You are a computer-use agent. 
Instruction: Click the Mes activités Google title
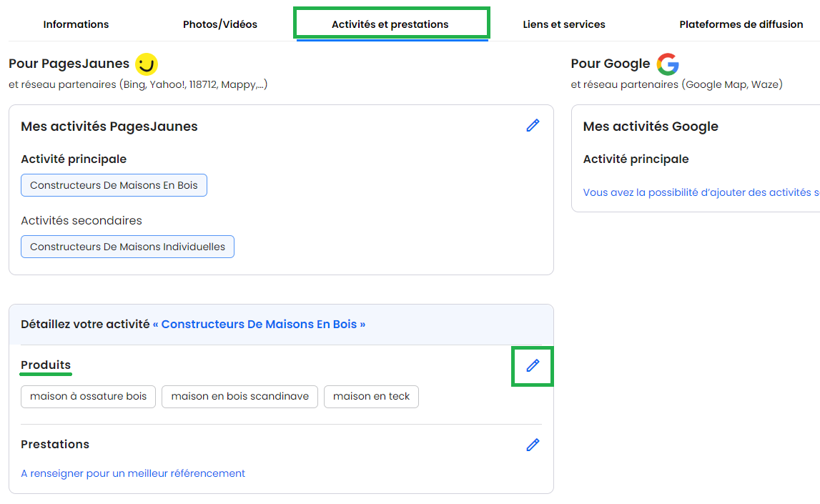pyautogui.click(x=651, y=127)
